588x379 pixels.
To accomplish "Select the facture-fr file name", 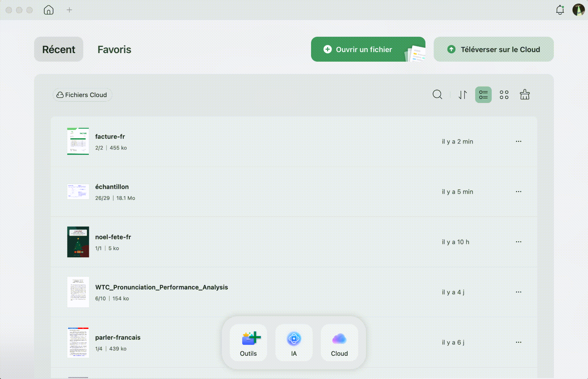I will point(110,136).
